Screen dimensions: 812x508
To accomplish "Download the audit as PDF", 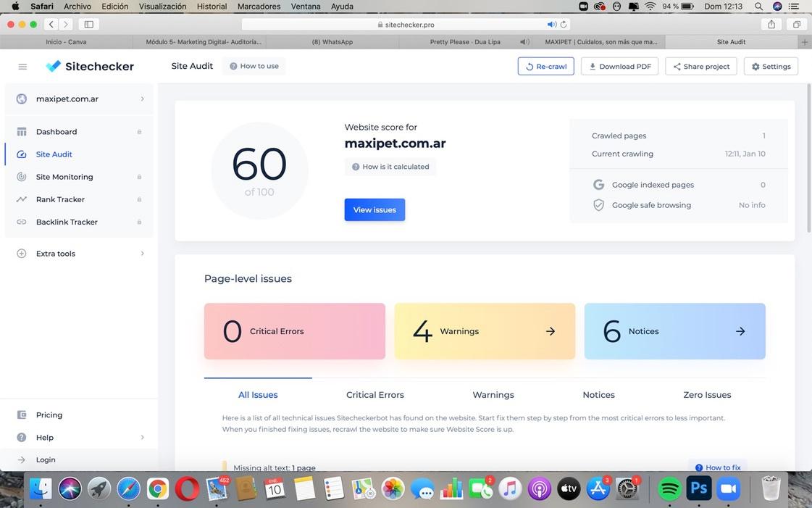I will [x=619, y=66].
